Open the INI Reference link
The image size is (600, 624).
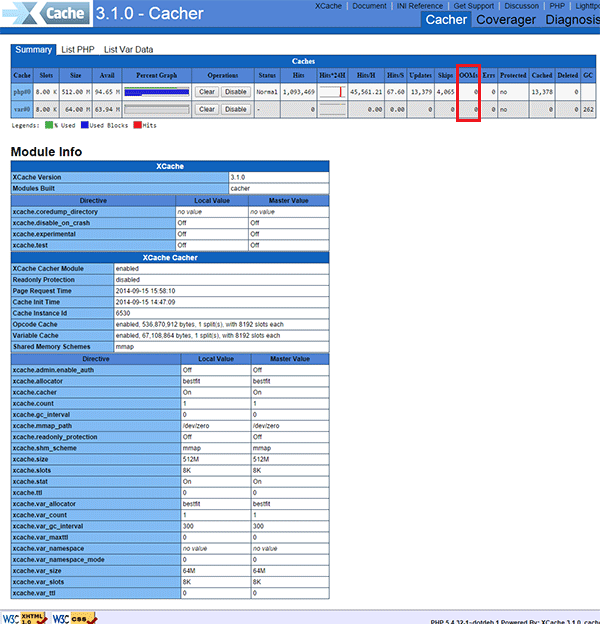coord(420,6)
